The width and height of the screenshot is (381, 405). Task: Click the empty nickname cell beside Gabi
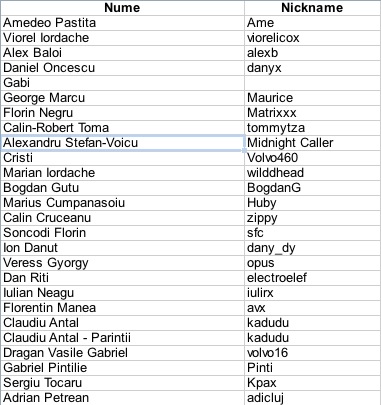(x=312, y=83)
